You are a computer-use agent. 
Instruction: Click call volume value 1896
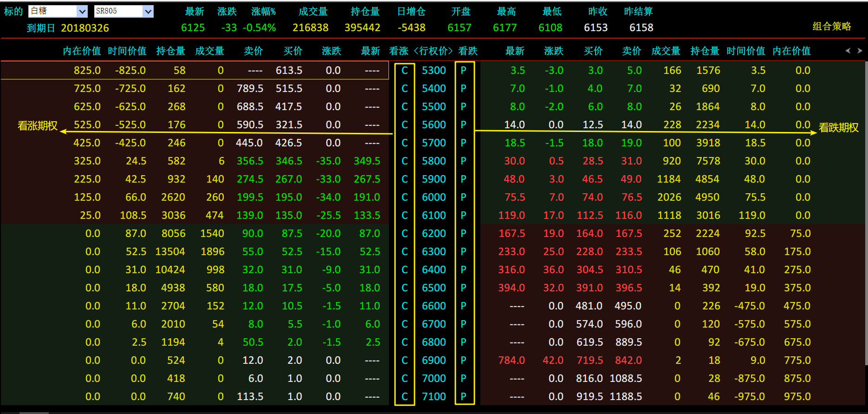tap(212, 252)
